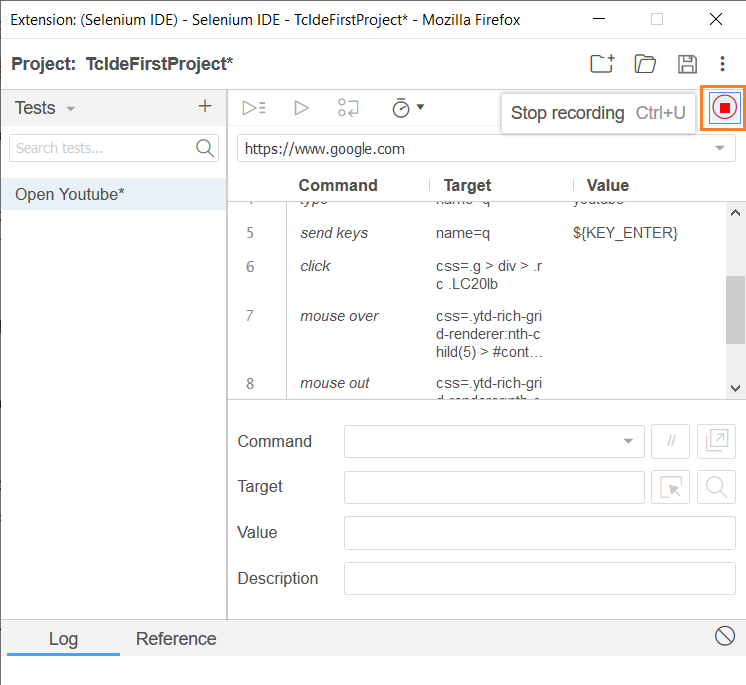Click scroll up arrow in command list
The image size is (746, 685).
tap(735, 213)
